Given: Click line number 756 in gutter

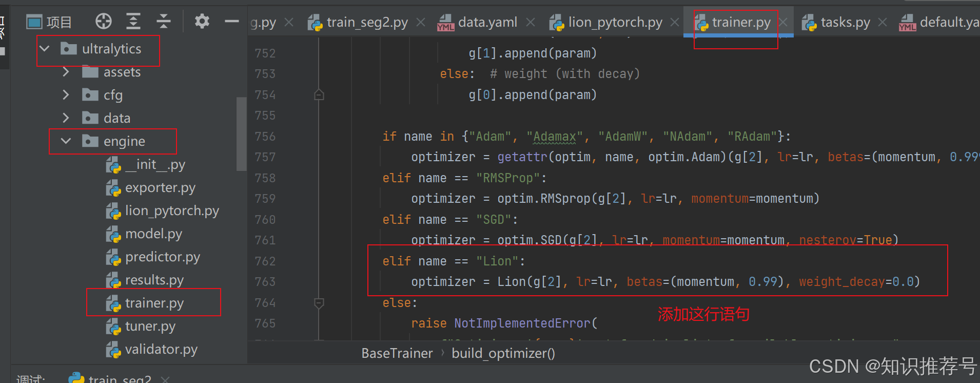Looking at the screenshot, I should [265, 137].
